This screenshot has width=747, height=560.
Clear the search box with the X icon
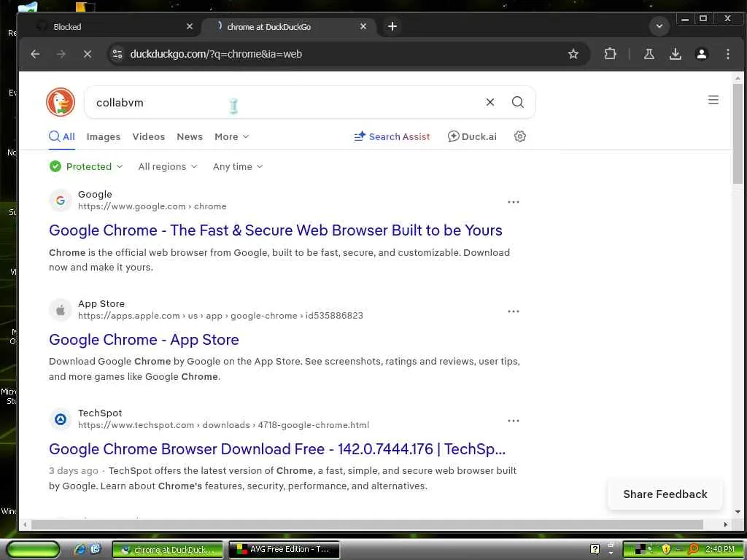[489, 102]
